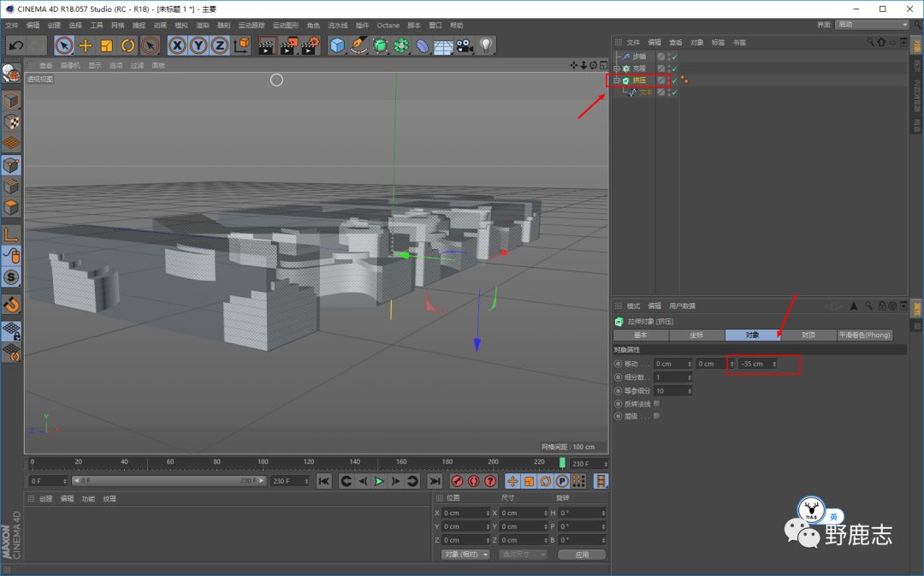Image resolution: width=924 pixels, height=576 pixels.
Task: Switch to the 封顶 attributes tab
Action: (x=808, y=336)
